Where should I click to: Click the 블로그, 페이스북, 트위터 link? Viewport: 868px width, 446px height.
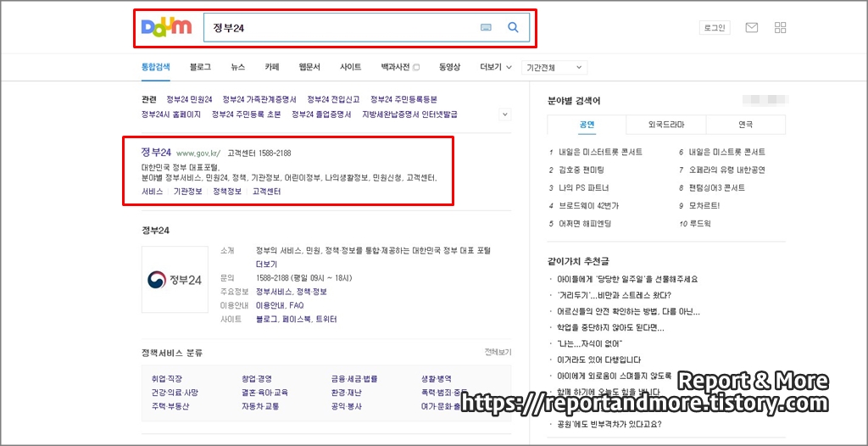pyautogui.click(x=296, y=319)
